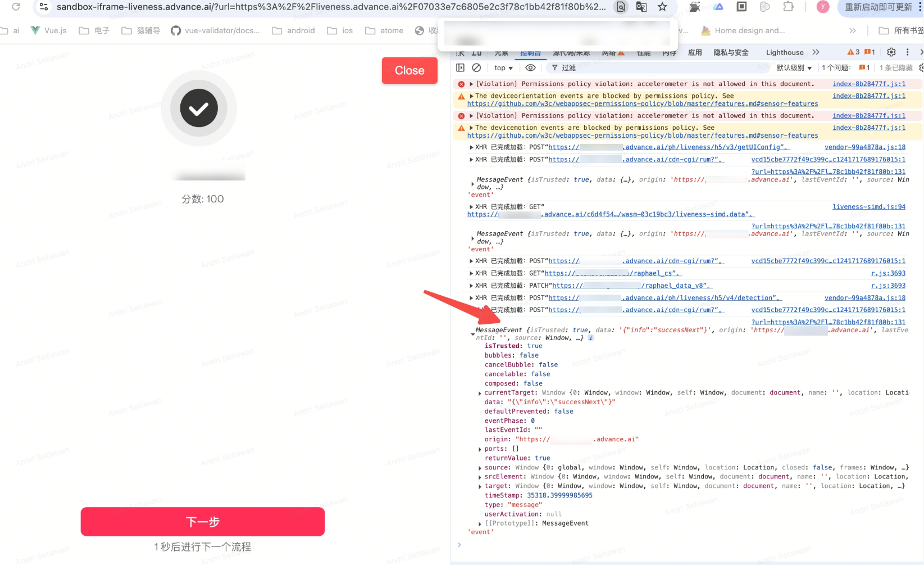Screen dimensions: 924x565
Task: Switch to the Lighthouse tab
Action: coord(784,52)
